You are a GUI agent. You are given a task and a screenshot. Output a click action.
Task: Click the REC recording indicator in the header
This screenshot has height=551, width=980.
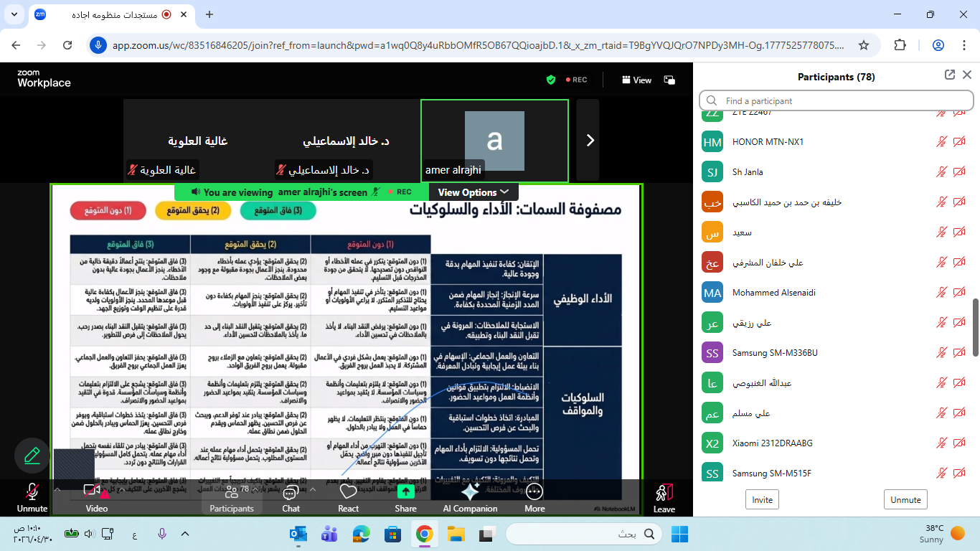pyautogui.click(x=576, y=80)
